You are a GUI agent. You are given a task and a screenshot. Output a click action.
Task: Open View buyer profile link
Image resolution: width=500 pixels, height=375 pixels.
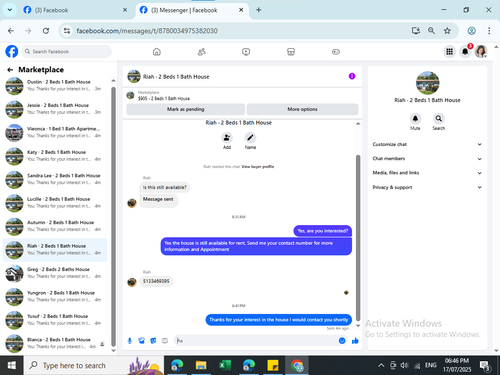(x=258, y=167)
